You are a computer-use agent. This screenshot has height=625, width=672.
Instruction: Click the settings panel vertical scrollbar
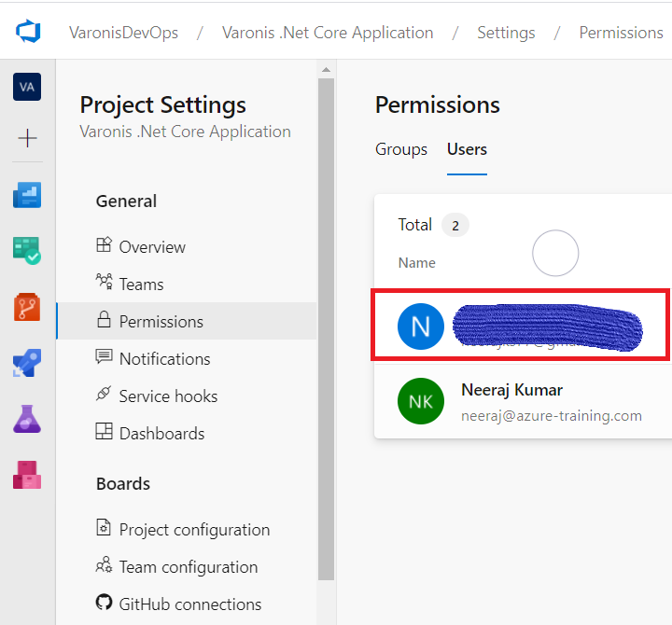click(x=326, y=326)
